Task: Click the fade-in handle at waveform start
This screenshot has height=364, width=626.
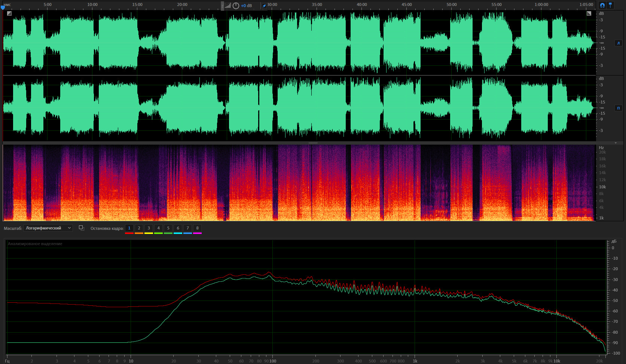Action: pyautogui.click(x=9, y=13)
